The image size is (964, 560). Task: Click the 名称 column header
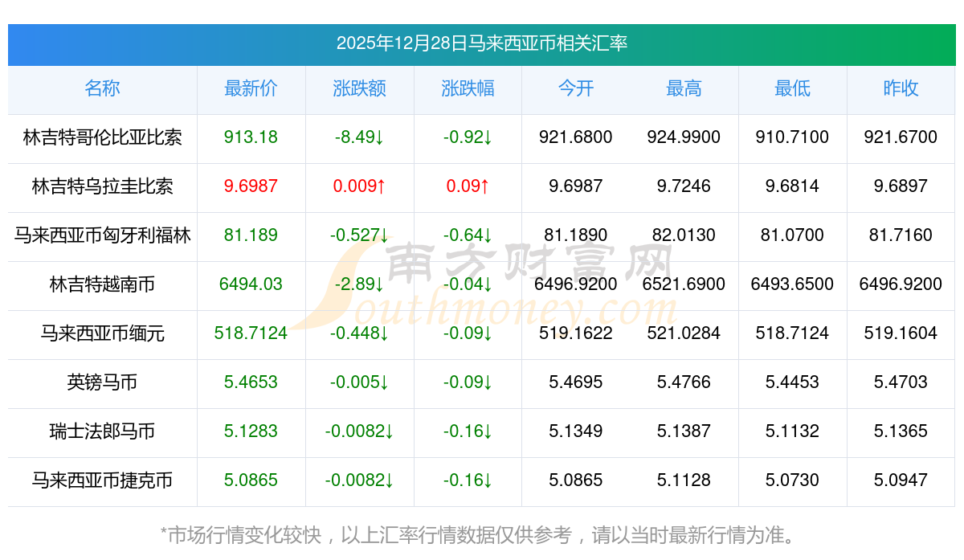pos(102,88)
